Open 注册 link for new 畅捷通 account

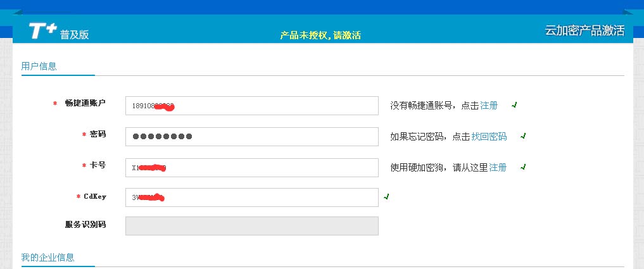(x=489, y=106)
